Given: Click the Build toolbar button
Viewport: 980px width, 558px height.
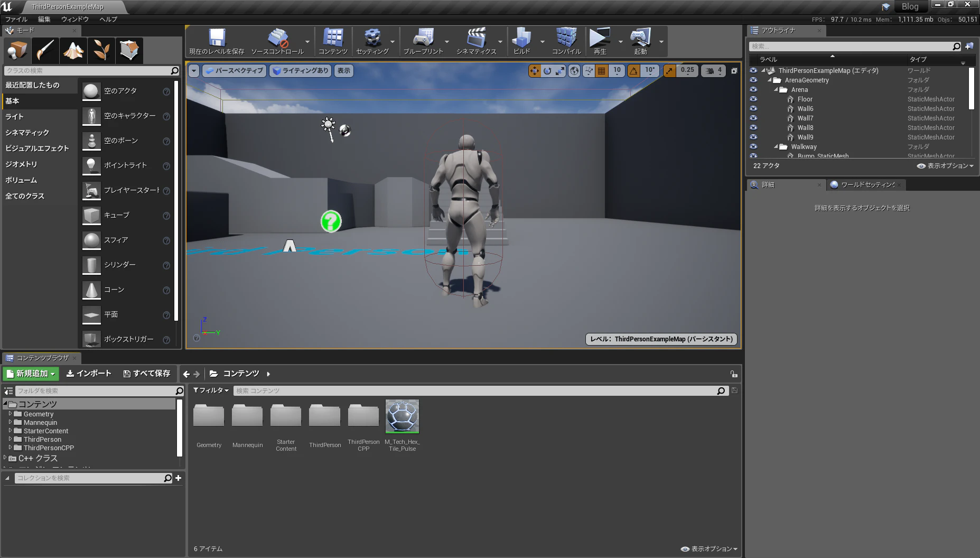Looking at the screenshot, I should pos(522,41).
